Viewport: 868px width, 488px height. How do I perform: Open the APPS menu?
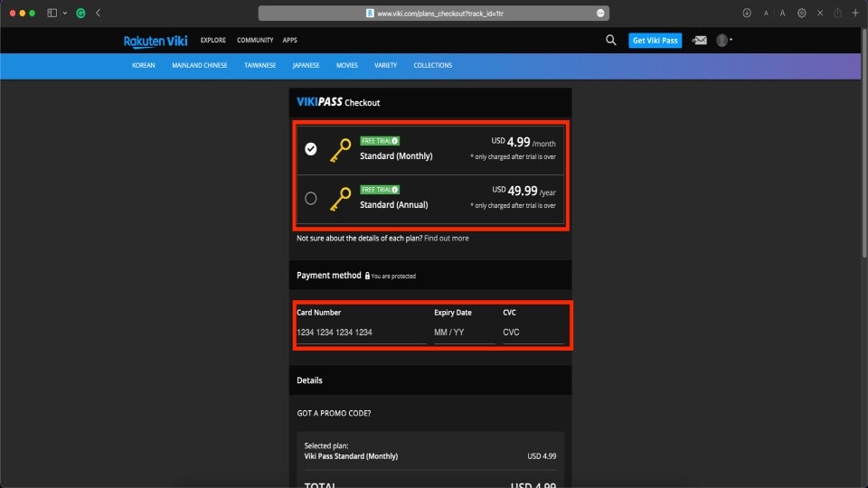(x=289, y=41)
